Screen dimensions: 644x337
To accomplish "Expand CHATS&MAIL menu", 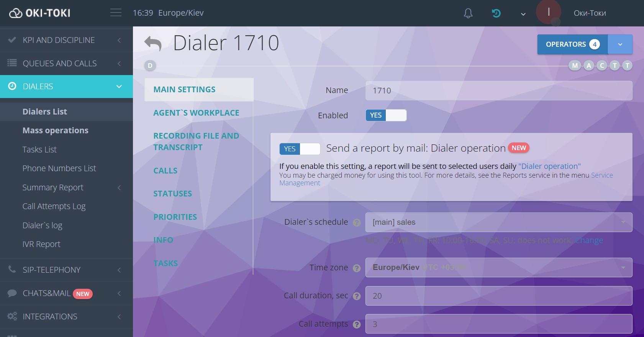I will [66, 293].
